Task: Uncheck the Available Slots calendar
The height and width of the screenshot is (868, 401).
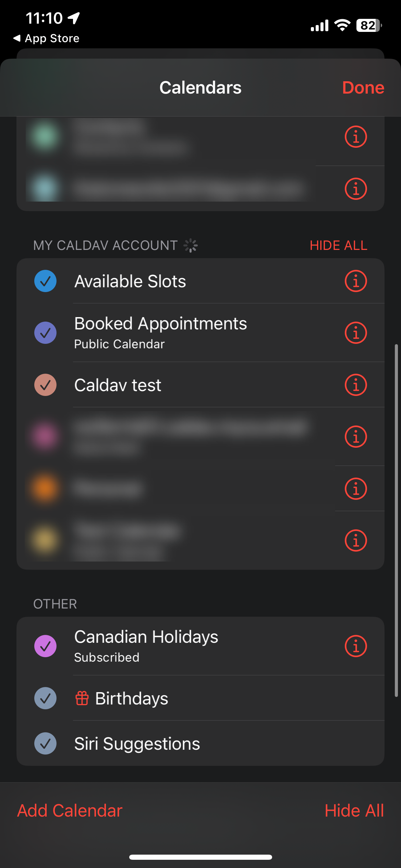Action: tap(45, 281)
